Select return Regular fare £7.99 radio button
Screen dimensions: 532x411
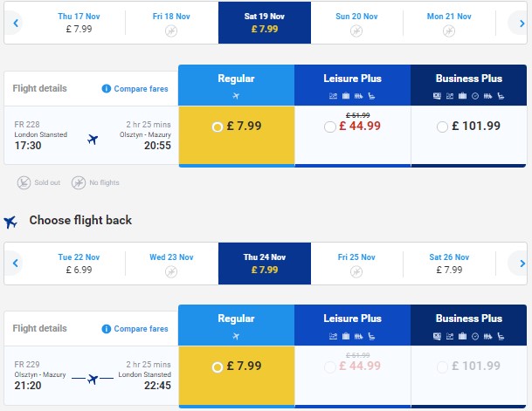click(218, 367)
